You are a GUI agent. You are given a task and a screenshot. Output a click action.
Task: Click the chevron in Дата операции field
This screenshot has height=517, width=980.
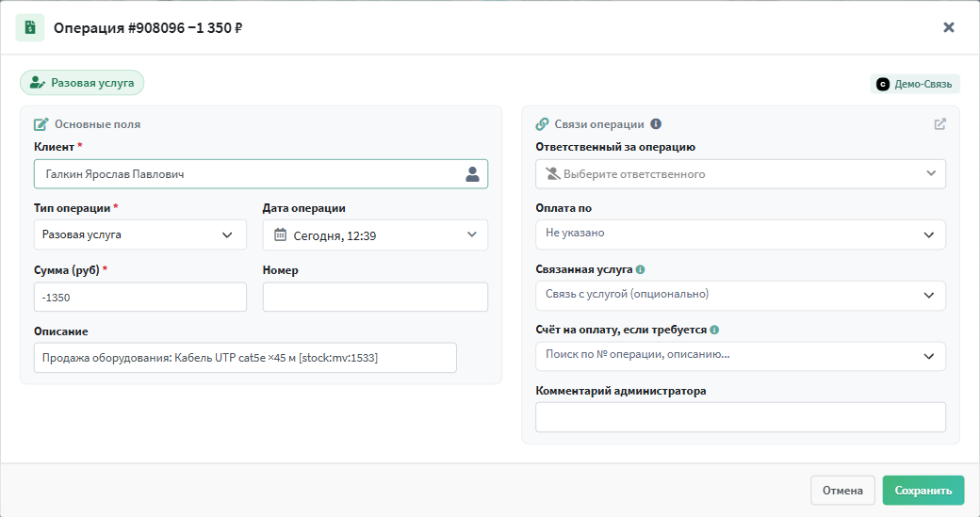click(472, 234)
